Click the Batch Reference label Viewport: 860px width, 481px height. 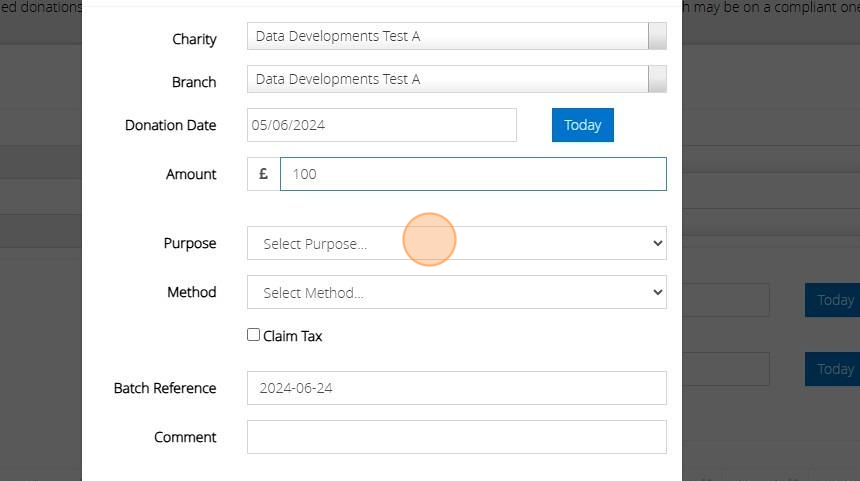pos(165,388)
